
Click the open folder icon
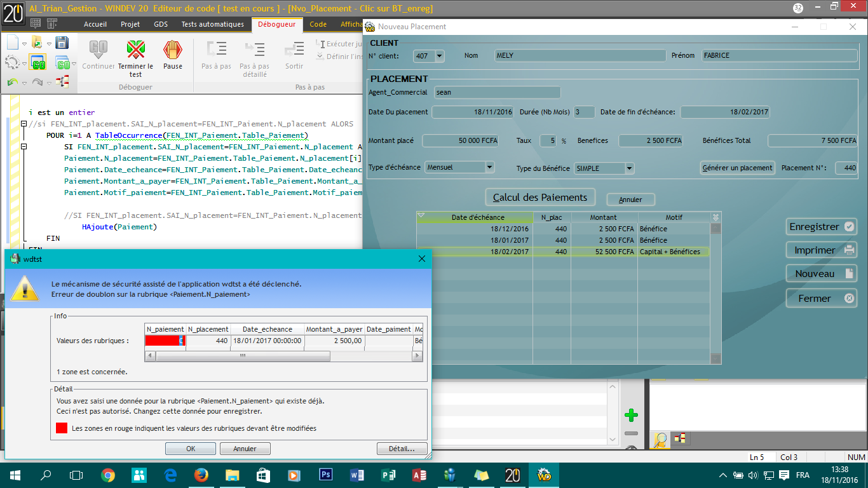pos(36,43)
